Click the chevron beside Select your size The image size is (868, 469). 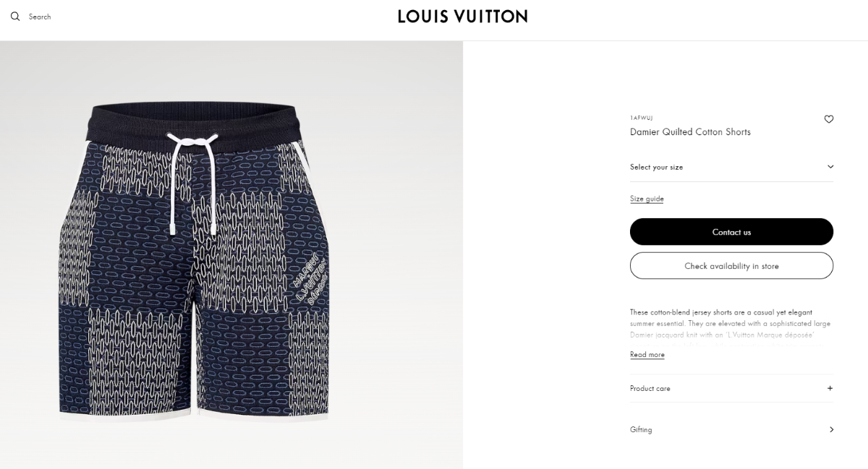tap(830, 167)
